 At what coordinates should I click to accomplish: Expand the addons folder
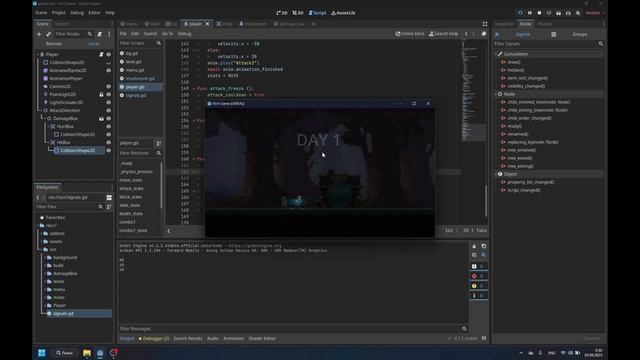42,233
